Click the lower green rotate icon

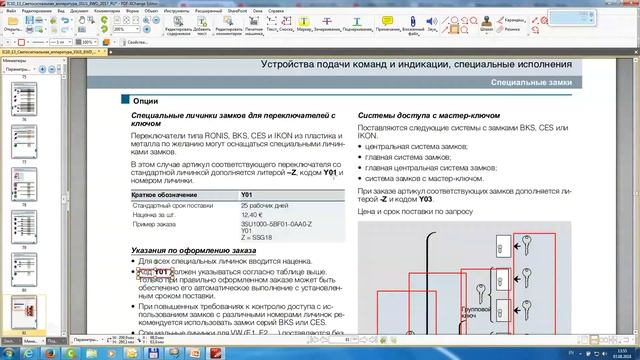point(104,29)
